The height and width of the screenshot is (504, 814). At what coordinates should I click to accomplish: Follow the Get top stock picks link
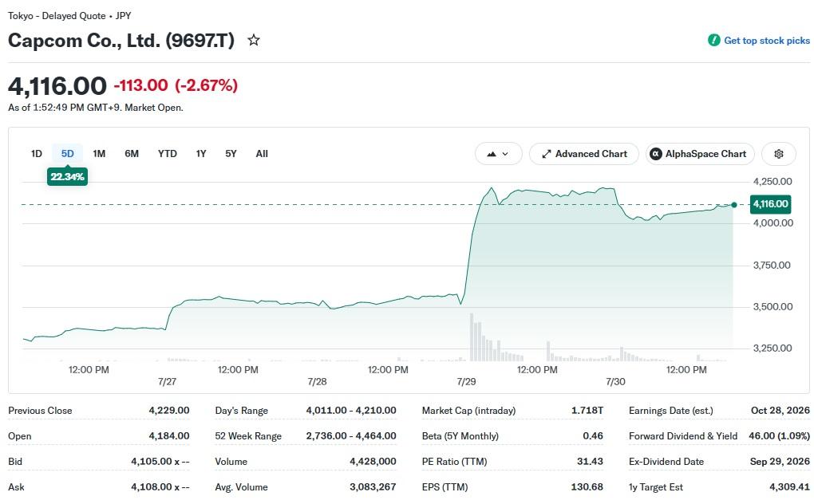pos(767,41)
